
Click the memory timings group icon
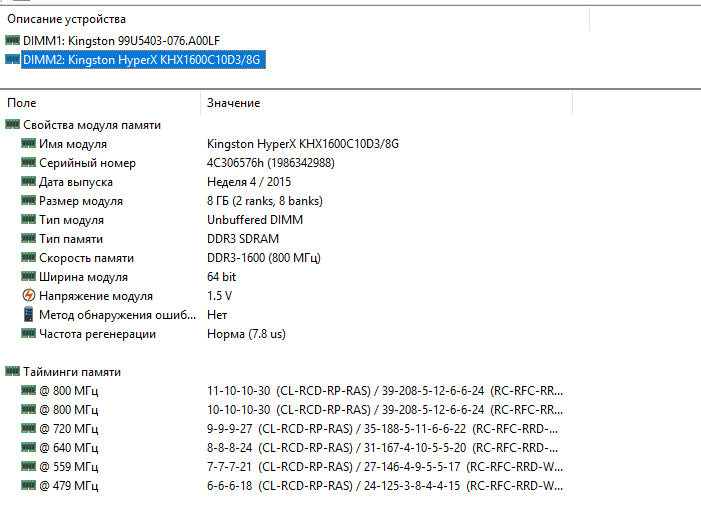coord(12,372)
